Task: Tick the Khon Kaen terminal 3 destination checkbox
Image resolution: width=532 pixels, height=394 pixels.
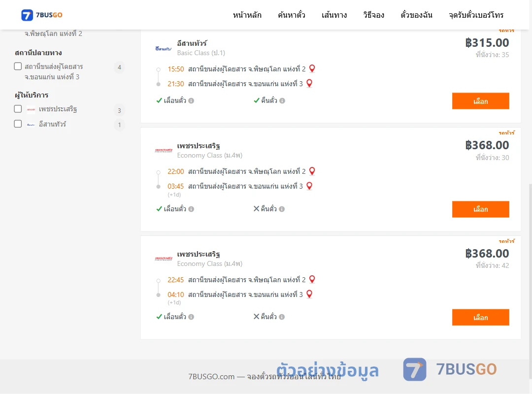Action: (x=18, y=66)
